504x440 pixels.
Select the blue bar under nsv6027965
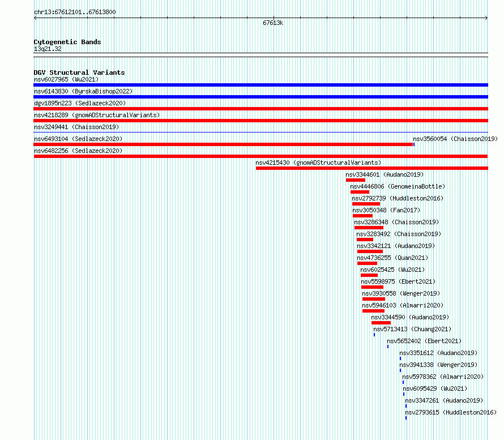(x=260, y=85)
